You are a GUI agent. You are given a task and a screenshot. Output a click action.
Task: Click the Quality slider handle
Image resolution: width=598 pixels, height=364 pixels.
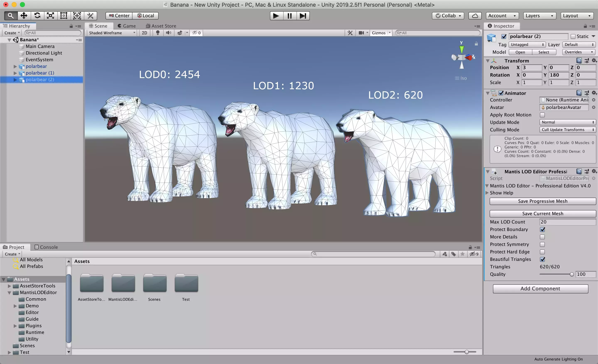572,274
